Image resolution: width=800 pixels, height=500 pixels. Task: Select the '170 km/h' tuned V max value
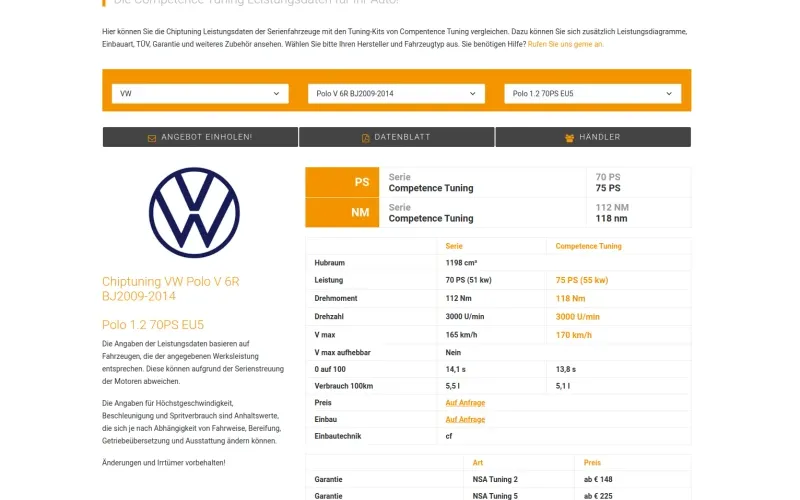(x=573, y=335)
